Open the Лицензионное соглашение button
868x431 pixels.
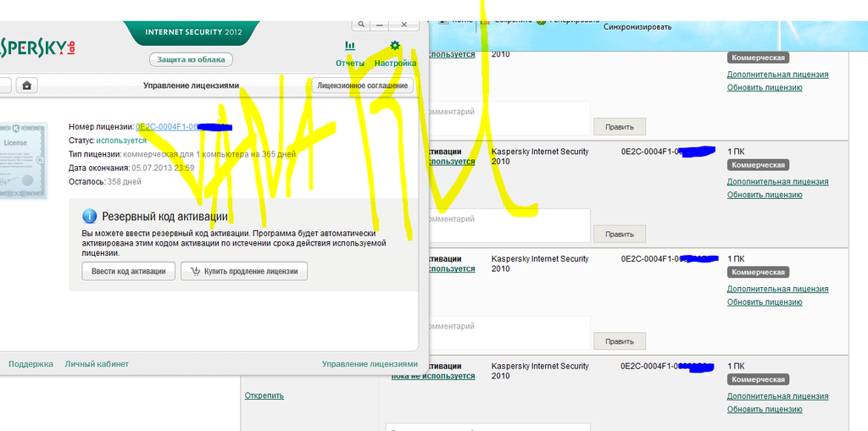tap(363, 86)
